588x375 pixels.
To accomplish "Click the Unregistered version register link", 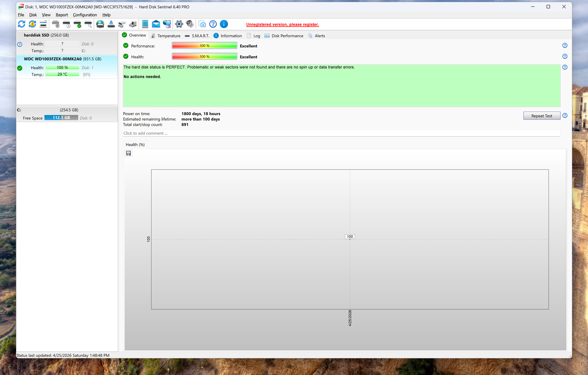I will (x=282, y=25).
